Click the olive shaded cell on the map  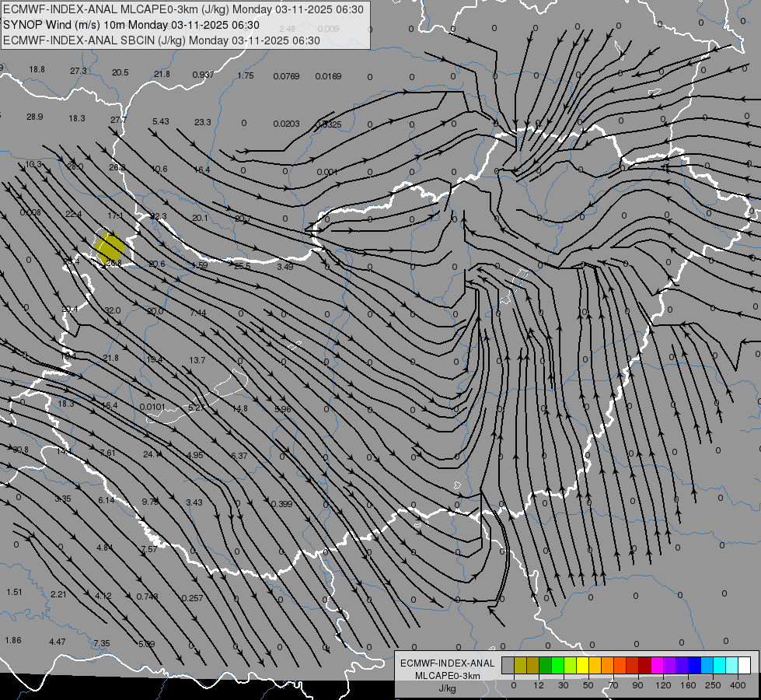coord(109,247)
